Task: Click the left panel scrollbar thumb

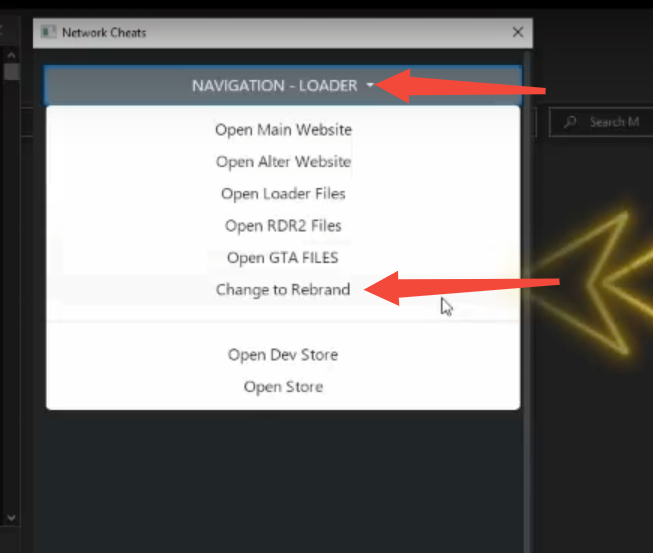Action: click(12, 72)
